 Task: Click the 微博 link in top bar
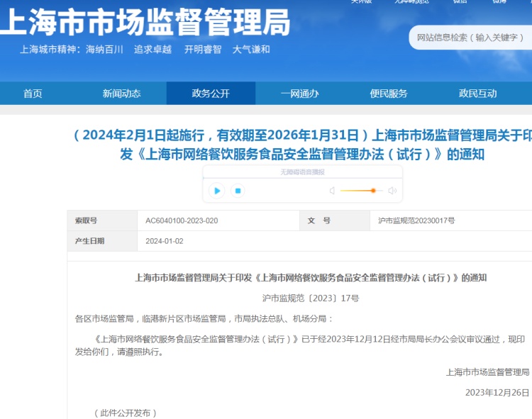[499, 2]
